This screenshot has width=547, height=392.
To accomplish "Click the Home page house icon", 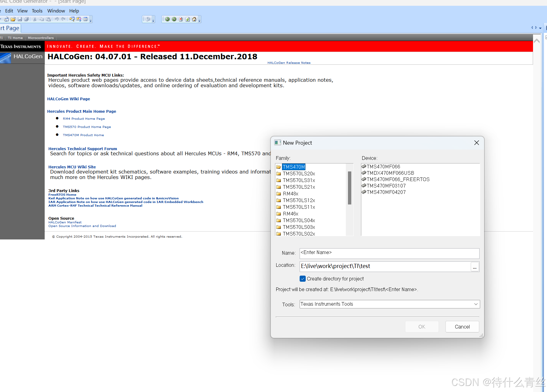I will (194, 19).
